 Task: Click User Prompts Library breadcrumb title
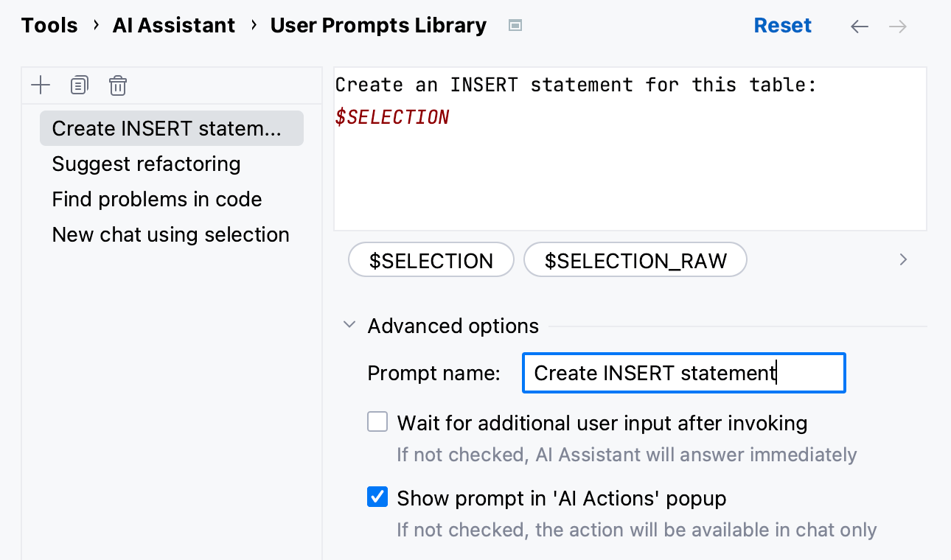[378, 26]
